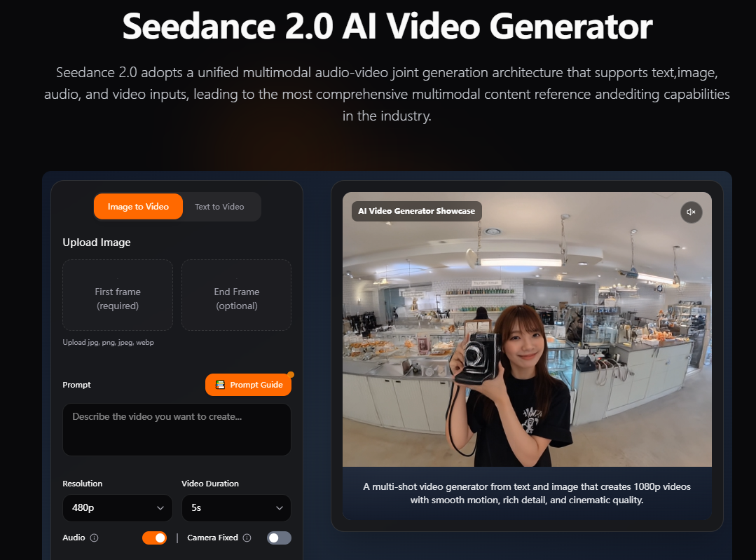This screenshot has height=560, width=756.
Task: Click the multi-shot video generator caption
Action: tap(527, 493)
